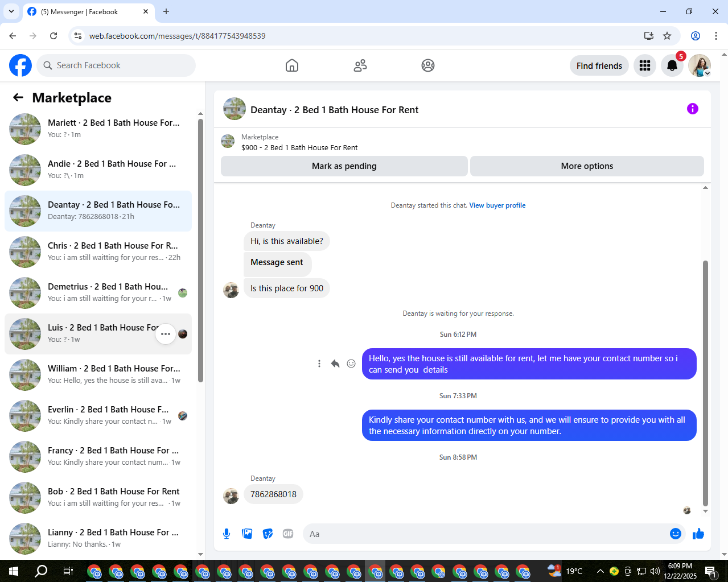Open the Menu grid icon
The height and width of the screenshot is (582, 728).
click(x=645, y=65)
